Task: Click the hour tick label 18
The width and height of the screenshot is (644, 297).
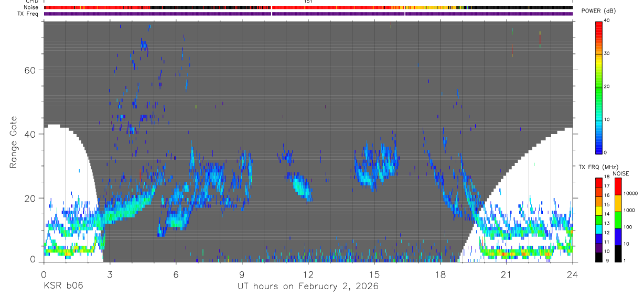Action: [441, 274]
